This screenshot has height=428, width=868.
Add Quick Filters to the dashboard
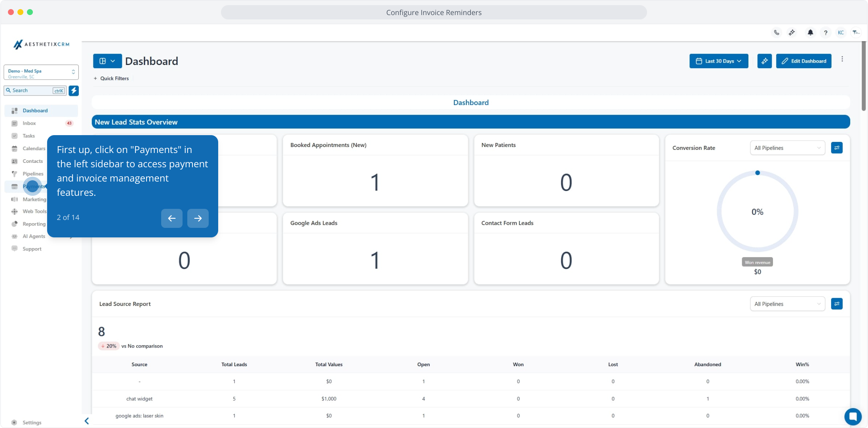(x=111, y=78)
